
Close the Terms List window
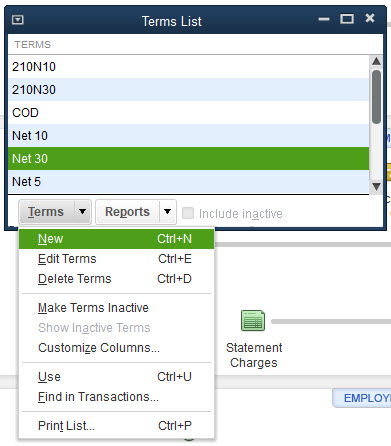pos(370,18)
